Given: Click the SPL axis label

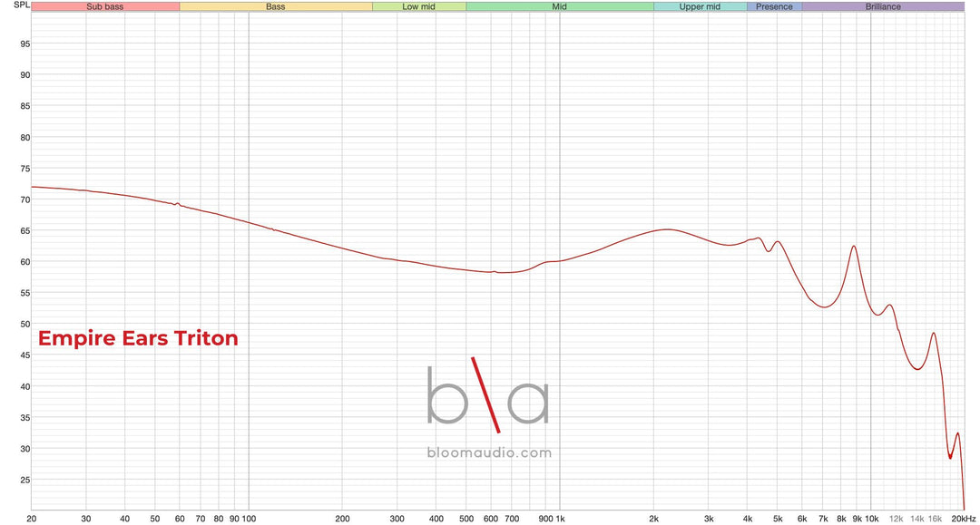Looking at the screenshot, I should coord(21,5).
